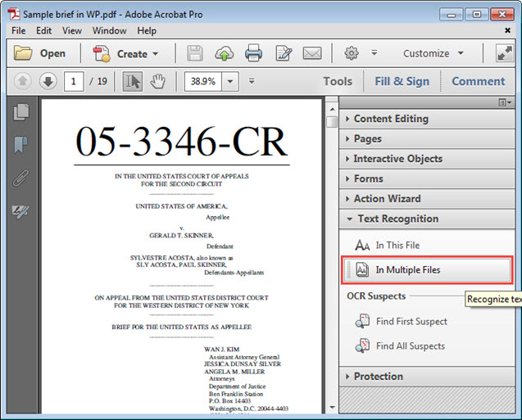Viewport: 522px width, 420px height.
Task: Select the Hand pan tool
Action: (159, 81)
